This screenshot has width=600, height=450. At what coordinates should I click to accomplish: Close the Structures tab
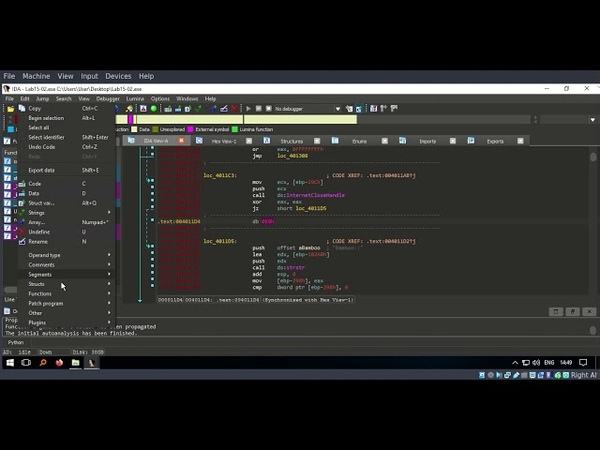tap(317, 141)
